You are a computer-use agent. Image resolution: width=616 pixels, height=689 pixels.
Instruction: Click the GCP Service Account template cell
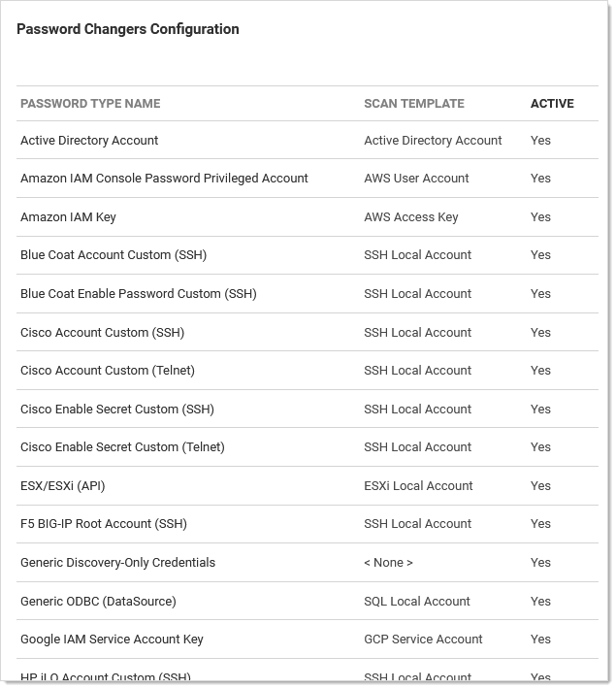(423, 640)
